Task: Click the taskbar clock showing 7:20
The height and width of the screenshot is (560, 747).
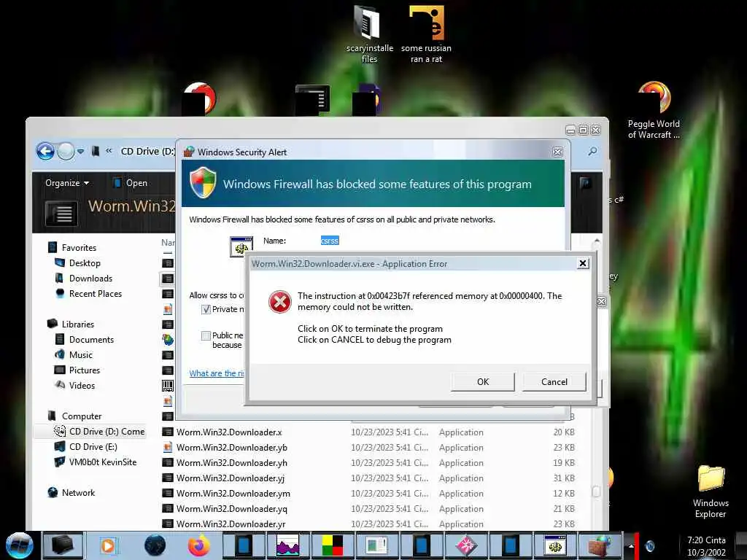Action: coord(706,546)
